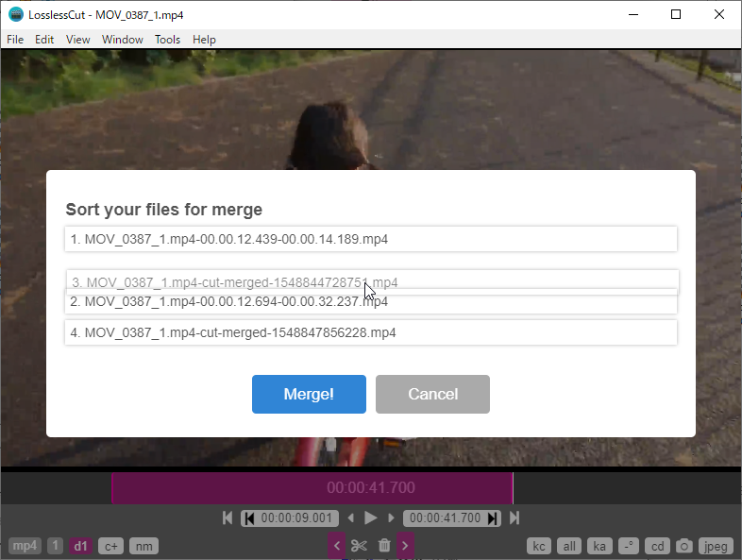This screenshot has height=560, width=742.
Task: Select dragged file 3 cut-merged-1548844728751.mp4
Action: click(373, 280)
